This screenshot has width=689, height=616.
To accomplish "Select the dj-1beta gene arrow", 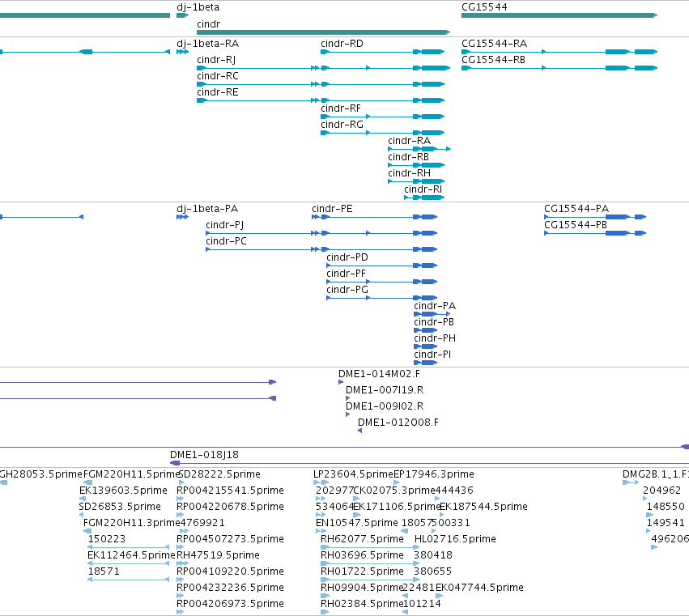I will click(182, 15).
